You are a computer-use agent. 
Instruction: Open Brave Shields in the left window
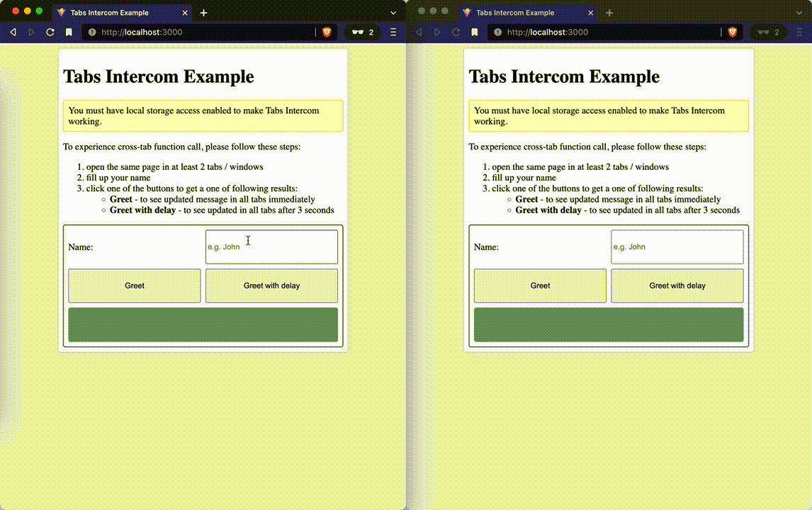coord(327,32)
